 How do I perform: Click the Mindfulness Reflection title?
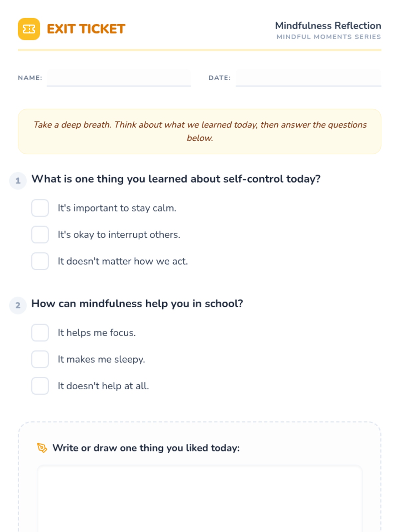[x=328, y=26]
